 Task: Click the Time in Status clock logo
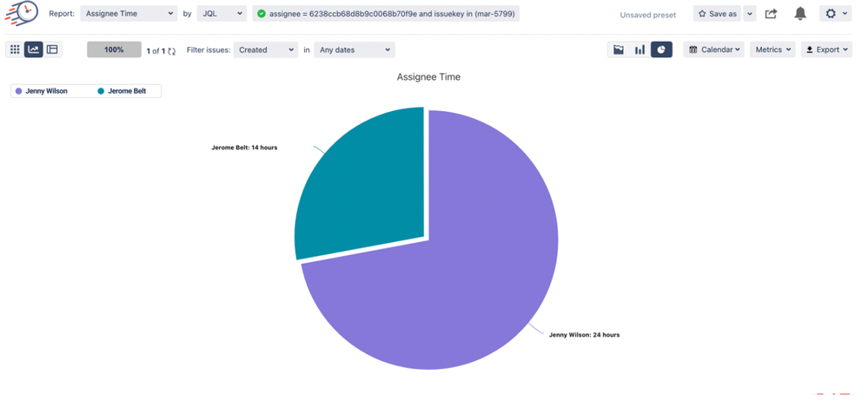pos(22,12)
